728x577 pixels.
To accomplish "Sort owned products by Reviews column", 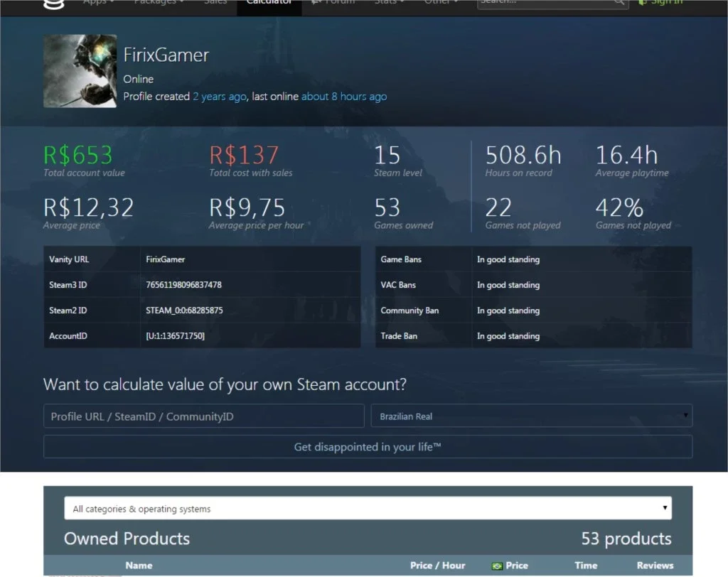I will point(655,566).
